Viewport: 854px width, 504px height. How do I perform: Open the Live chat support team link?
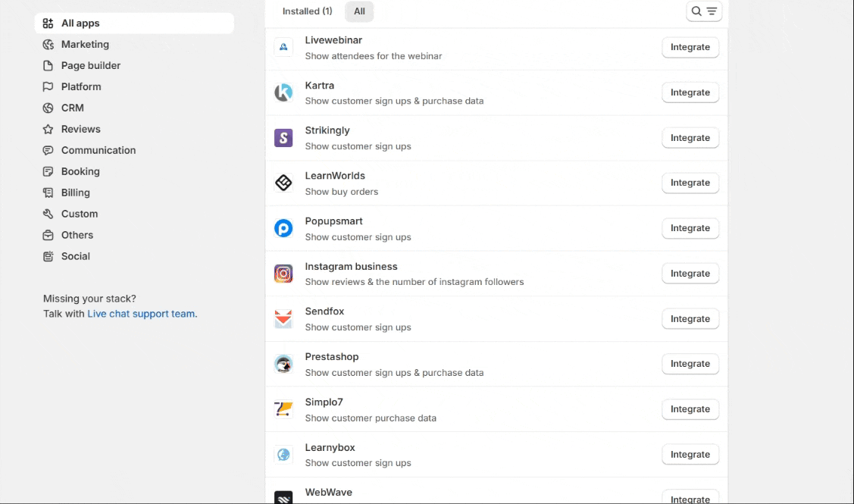(x=141, y=314)
